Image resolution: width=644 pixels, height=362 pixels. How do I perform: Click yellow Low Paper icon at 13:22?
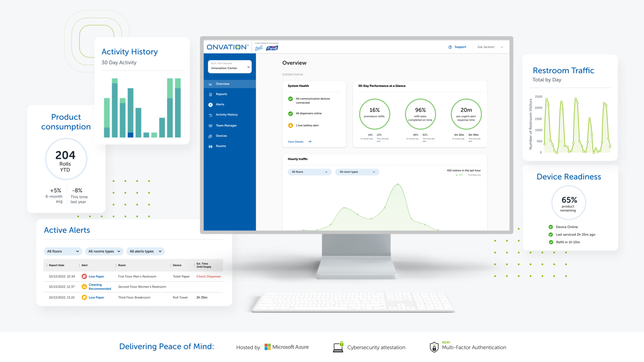(84, 298)
